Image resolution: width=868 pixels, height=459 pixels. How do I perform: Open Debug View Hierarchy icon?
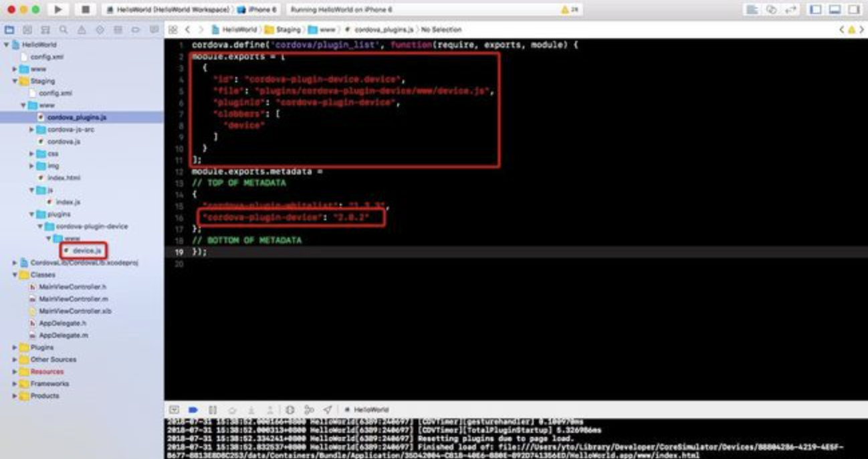290,409
